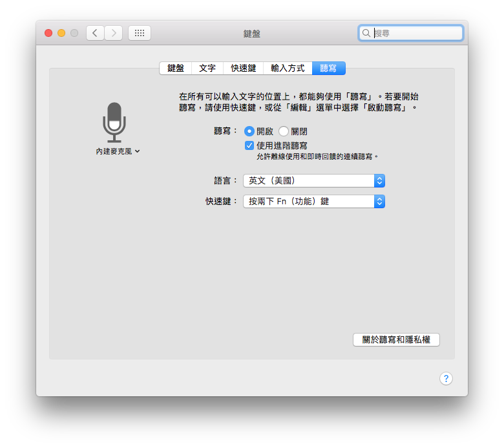Select the 開啟 dictation radio button
The height and width of the screenshot is (448, 504).
click(x=249, y=131)
